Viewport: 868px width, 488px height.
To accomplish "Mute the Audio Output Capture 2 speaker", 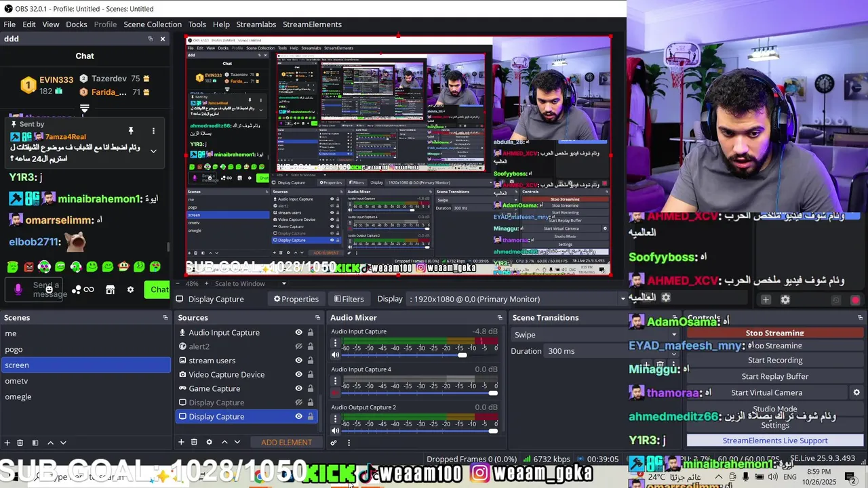I will pos(335,430).
